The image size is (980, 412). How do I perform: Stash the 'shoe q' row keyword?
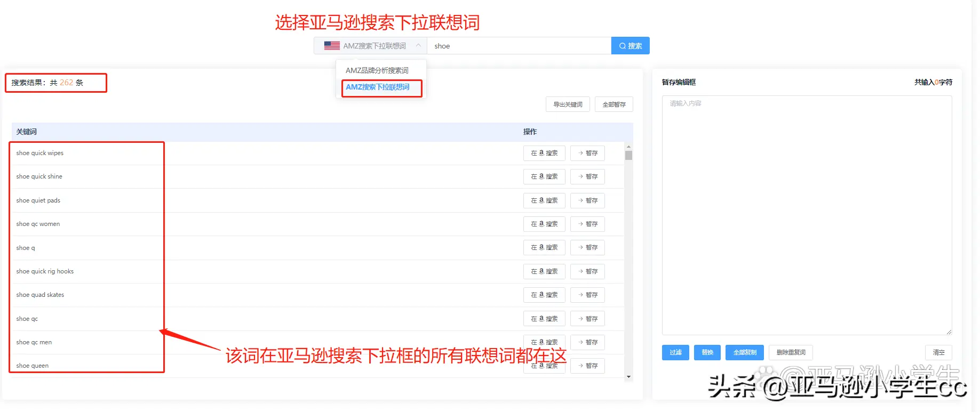pos(587,247)
